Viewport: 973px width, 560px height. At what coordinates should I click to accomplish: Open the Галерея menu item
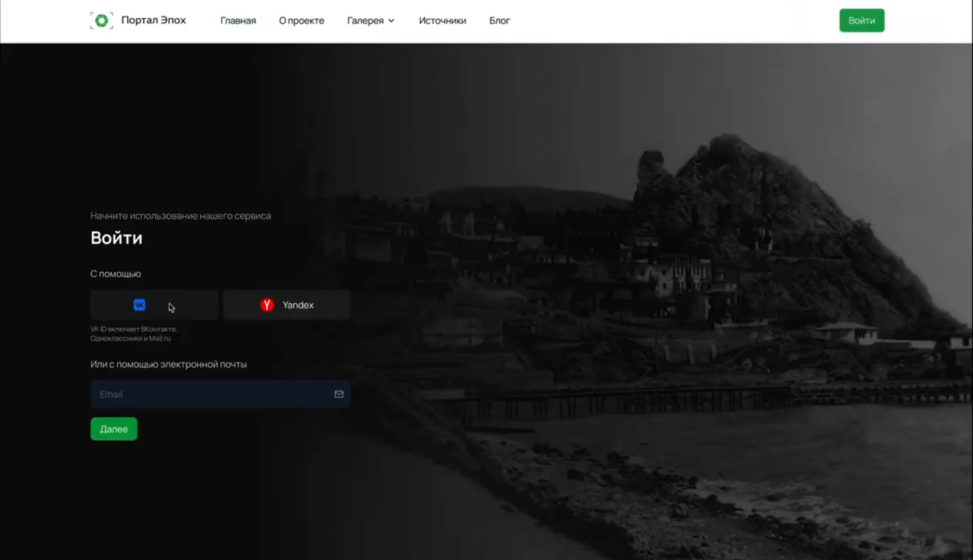pyautogui.click(x=365, y=21)
